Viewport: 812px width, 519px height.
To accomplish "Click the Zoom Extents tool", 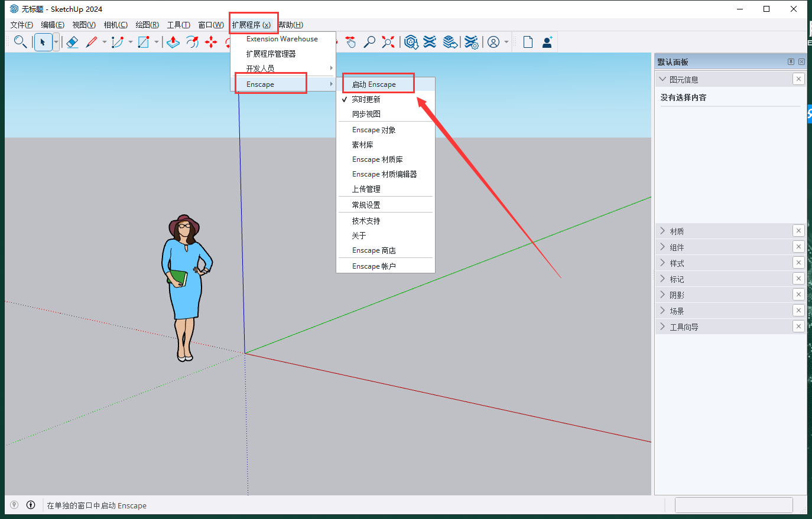I will [388, 42].
